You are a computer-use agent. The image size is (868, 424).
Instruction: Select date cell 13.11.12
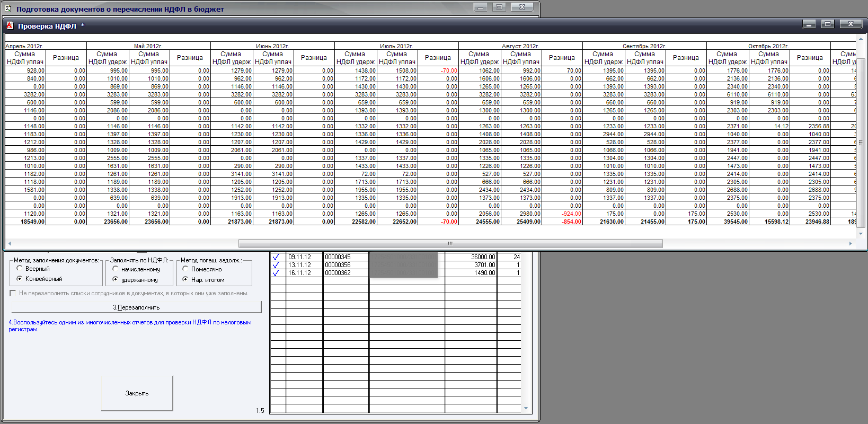305,265
